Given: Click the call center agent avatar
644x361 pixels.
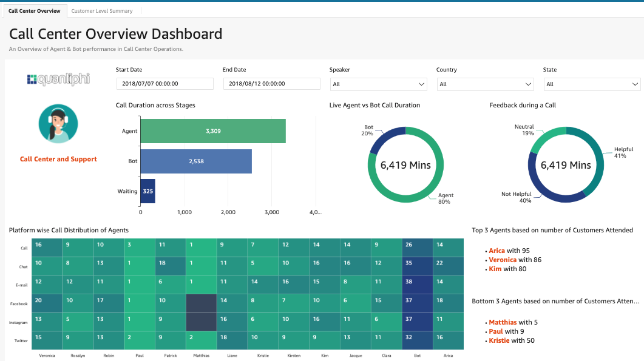Looking at the screenshot, I should [58, 124].
